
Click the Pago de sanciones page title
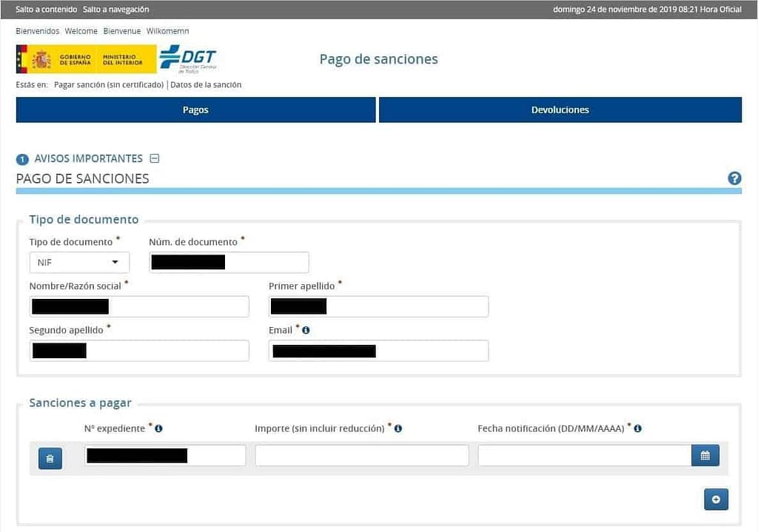[x=378, y=59]
